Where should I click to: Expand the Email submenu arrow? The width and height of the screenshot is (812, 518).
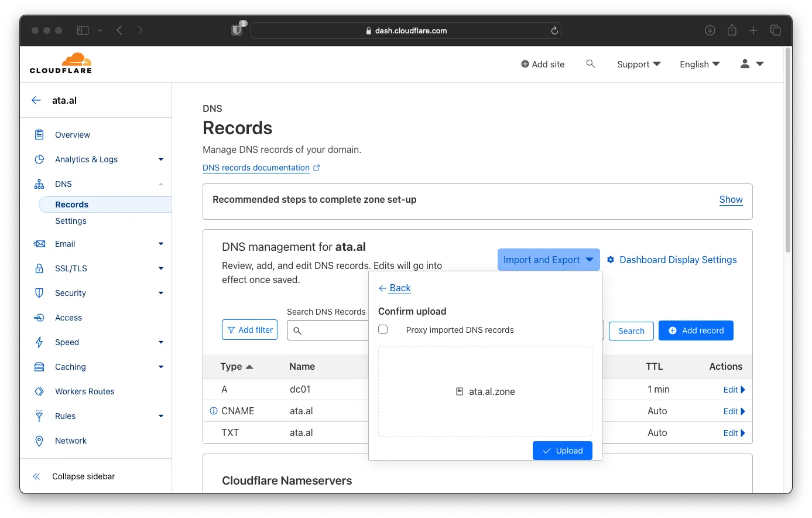point(161,244)
